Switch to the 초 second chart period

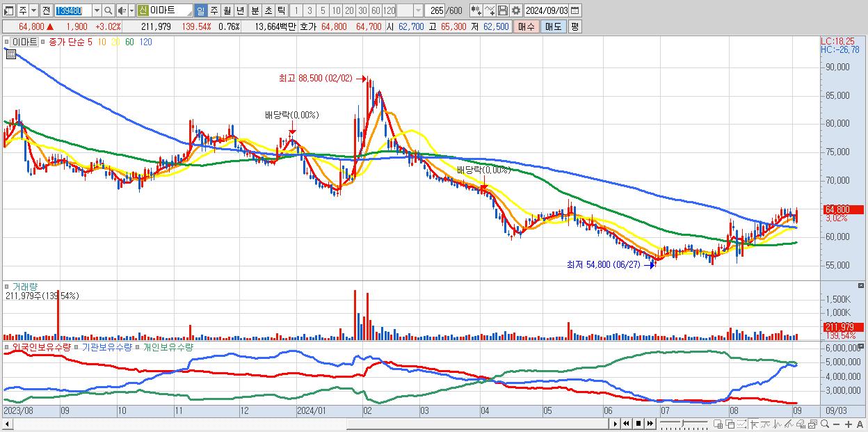[x=268, y=11]
